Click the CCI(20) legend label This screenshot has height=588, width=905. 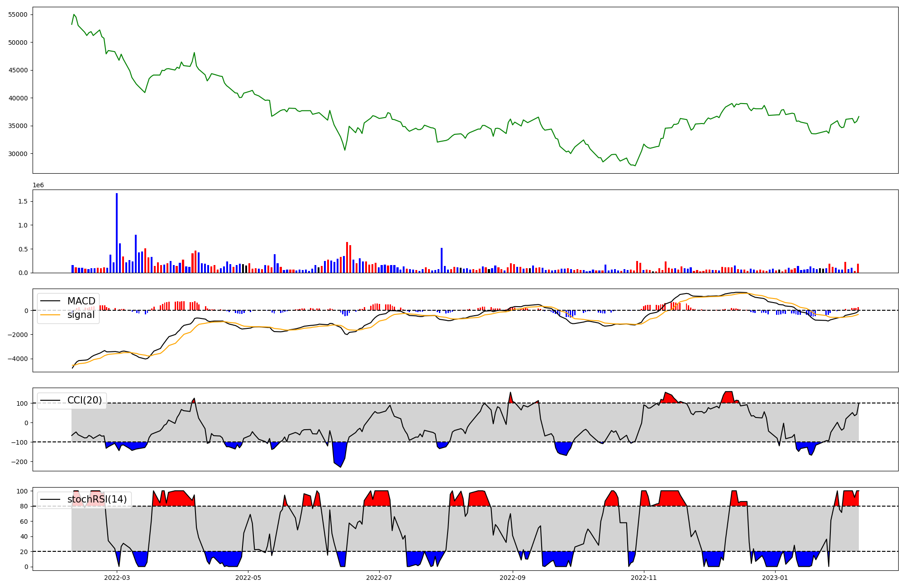[85, 400]
